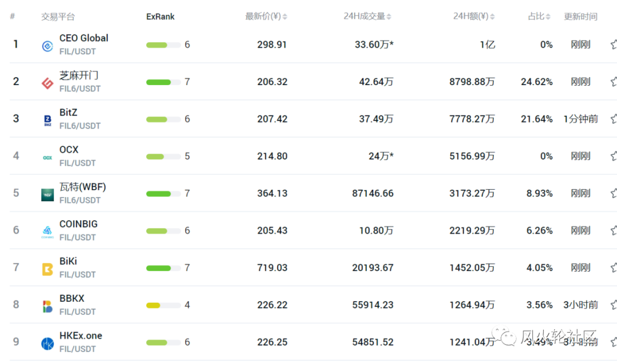Click the FIL6/USDT pair under 芝麻开门
This screenshot has height=364, width=617.
(80, 89)
